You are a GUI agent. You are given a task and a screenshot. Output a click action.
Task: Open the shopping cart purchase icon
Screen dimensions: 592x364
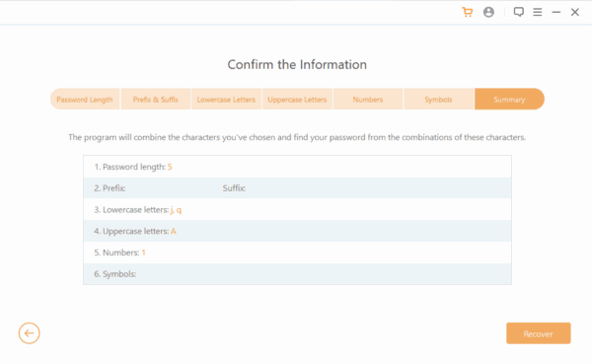coord(467,12)
